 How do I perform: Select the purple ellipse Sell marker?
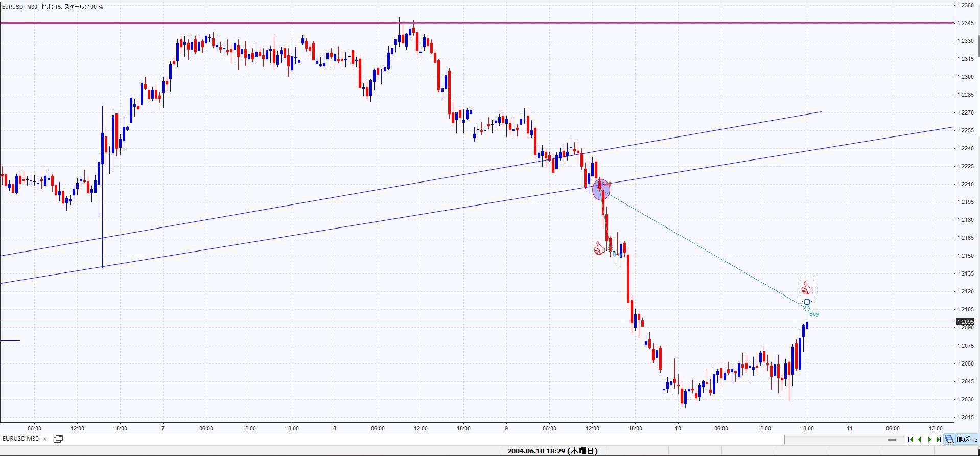(601, 190)
